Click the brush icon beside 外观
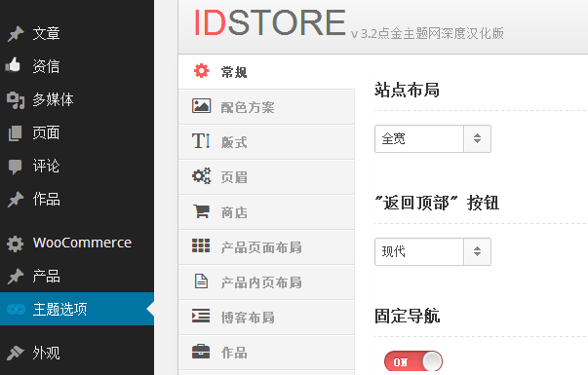The width and height of the screenshot is (588, 375). point(16,353)
